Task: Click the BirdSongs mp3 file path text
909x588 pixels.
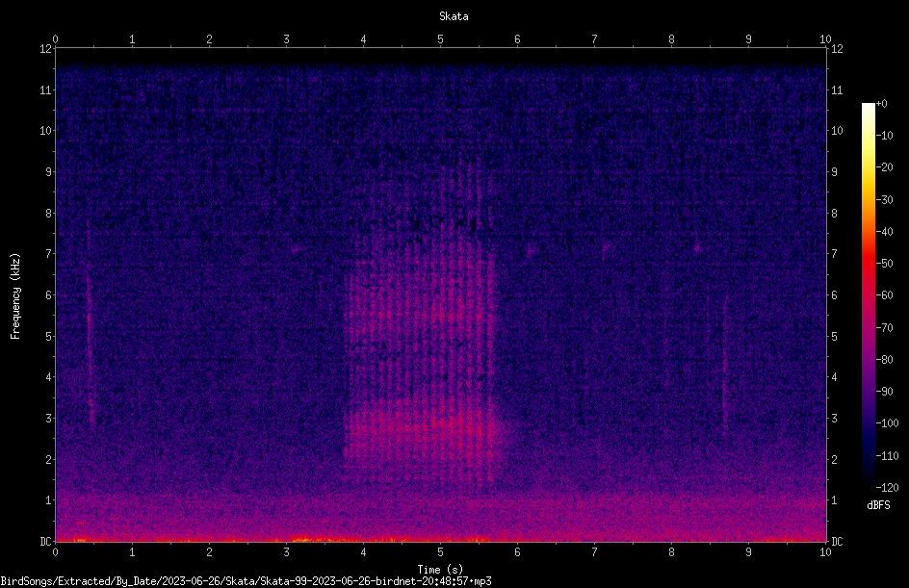Action: (x=246, y=581)
